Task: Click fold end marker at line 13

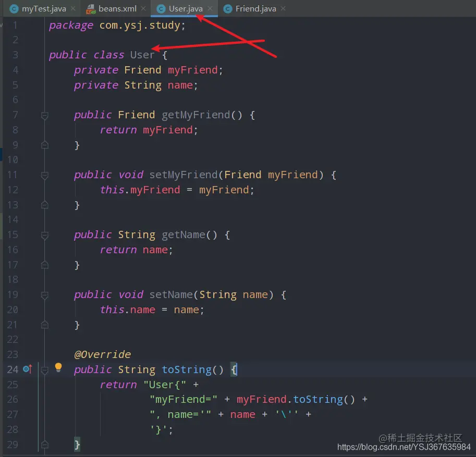Action: click(45, 205)
